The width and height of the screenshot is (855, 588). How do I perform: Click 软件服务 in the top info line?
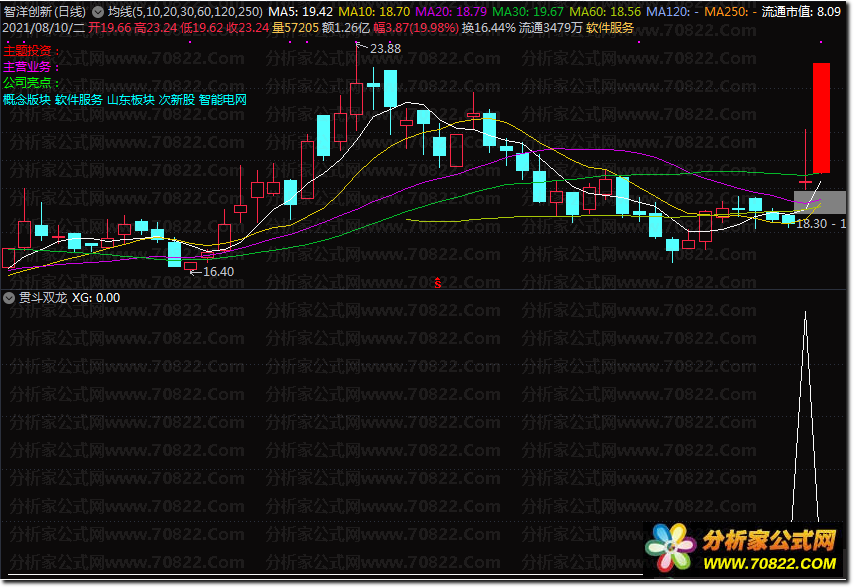tap(610, 28)
